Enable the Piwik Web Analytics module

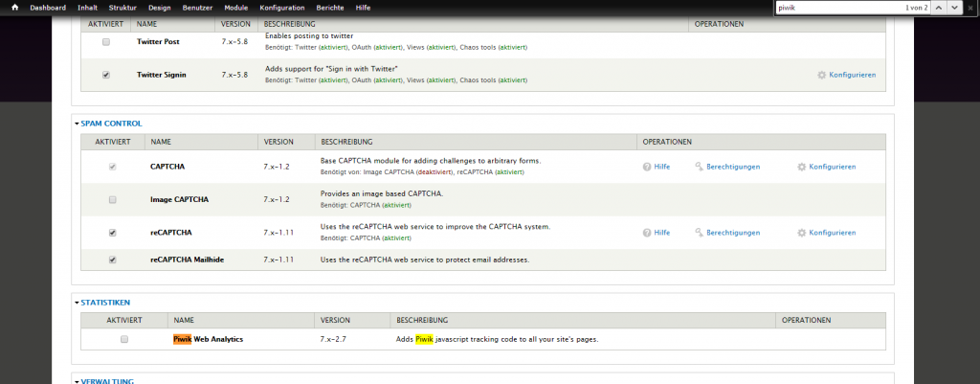tap(124, 340)
